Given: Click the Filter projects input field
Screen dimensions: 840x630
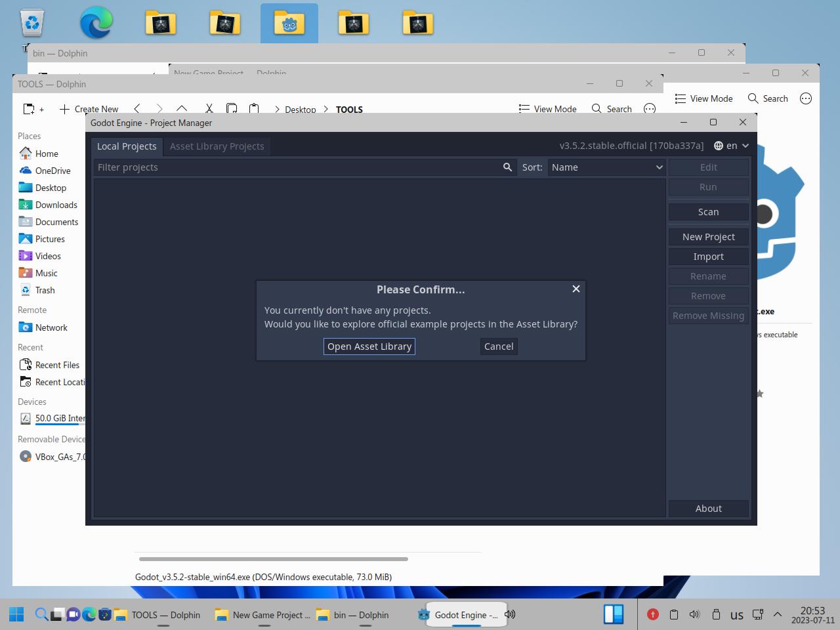Looking at the screenshot, I should coord(304,167).
